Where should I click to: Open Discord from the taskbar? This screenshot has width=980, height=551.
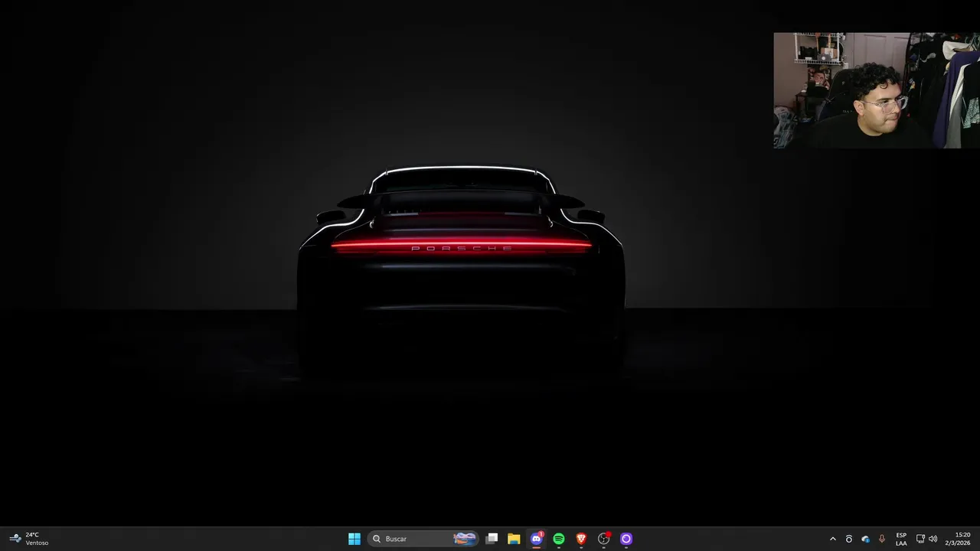tap(537, 539)
